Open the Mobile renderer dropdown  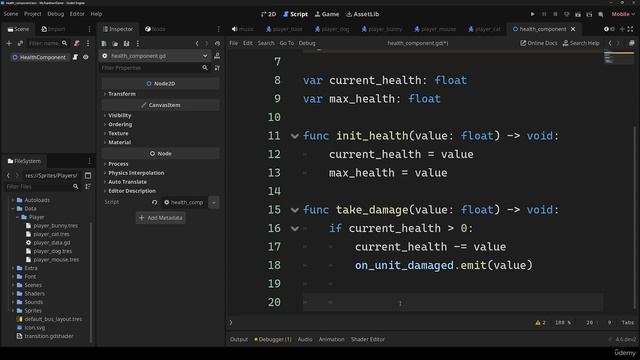[x=623, y=14]
